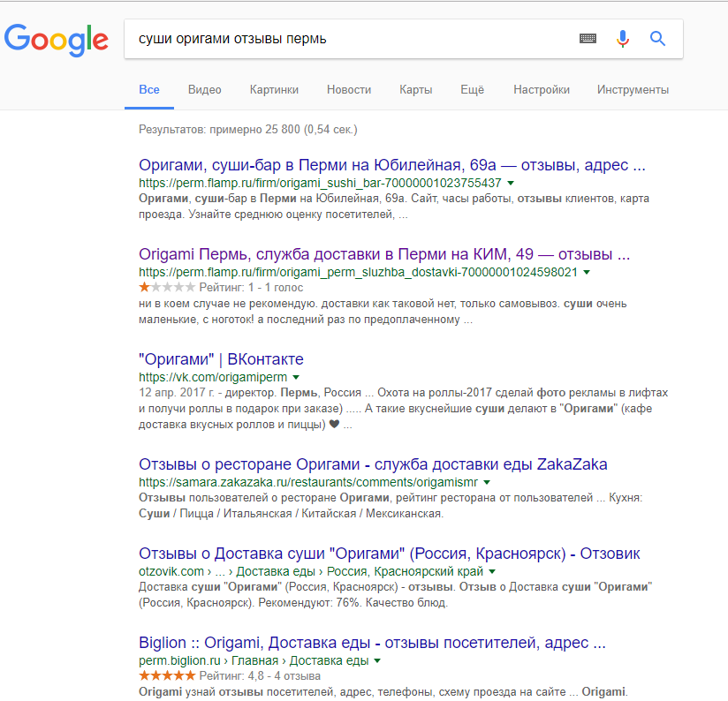Expand the vk.com/origamiperm URL dropdown arrow

point(296,377)
